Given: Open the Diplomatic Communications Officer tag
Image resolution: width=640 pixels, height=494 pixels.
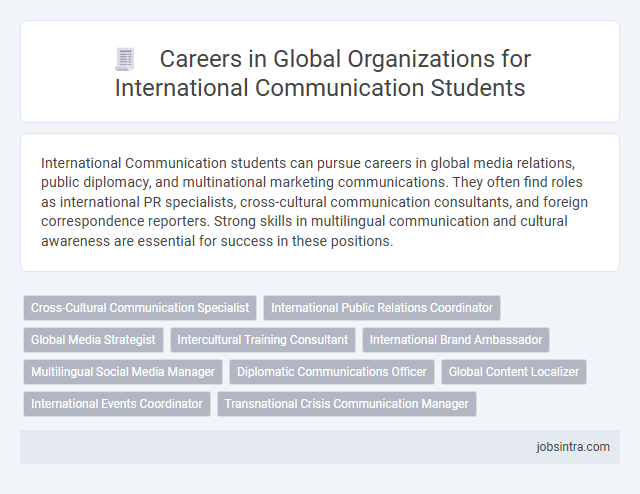Looking at the screenshot, I should [x=332, y=372].
